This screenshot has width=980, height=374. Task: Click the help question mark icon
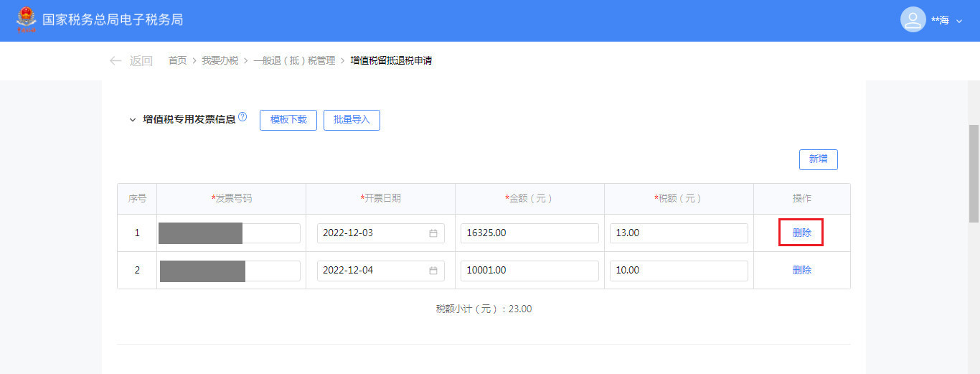242,117
